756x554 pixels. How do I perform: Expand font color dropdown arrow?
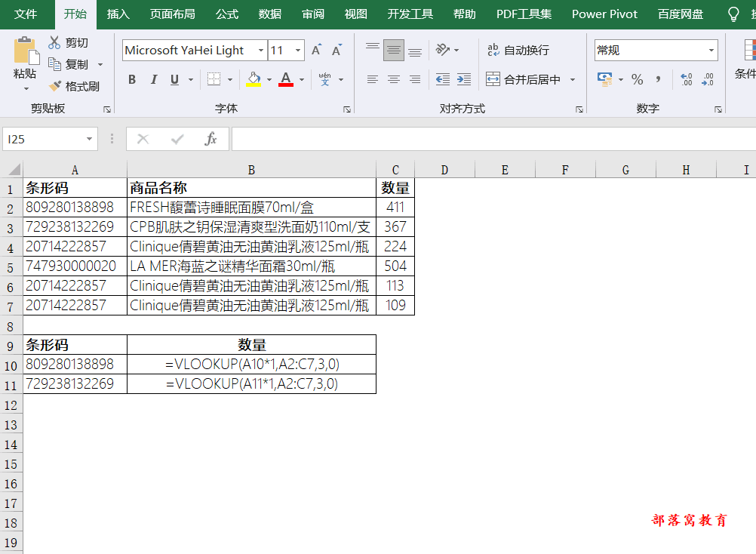click(302, 79)
